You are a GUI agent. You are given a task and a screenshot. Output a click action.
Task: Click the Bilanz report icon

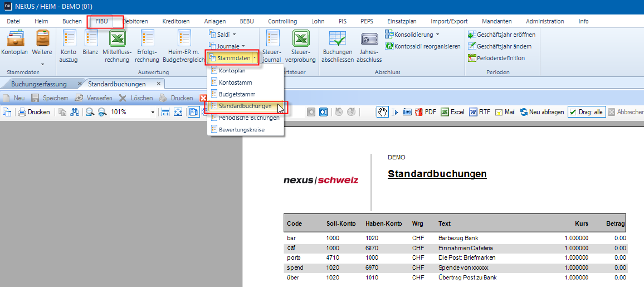pos(90,41)
